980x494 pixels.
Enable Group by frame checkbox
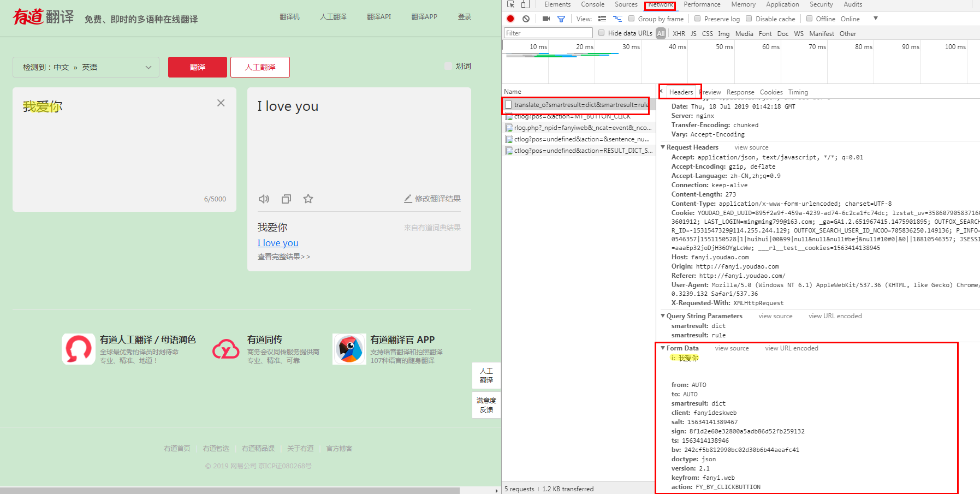tap(632, 19)
